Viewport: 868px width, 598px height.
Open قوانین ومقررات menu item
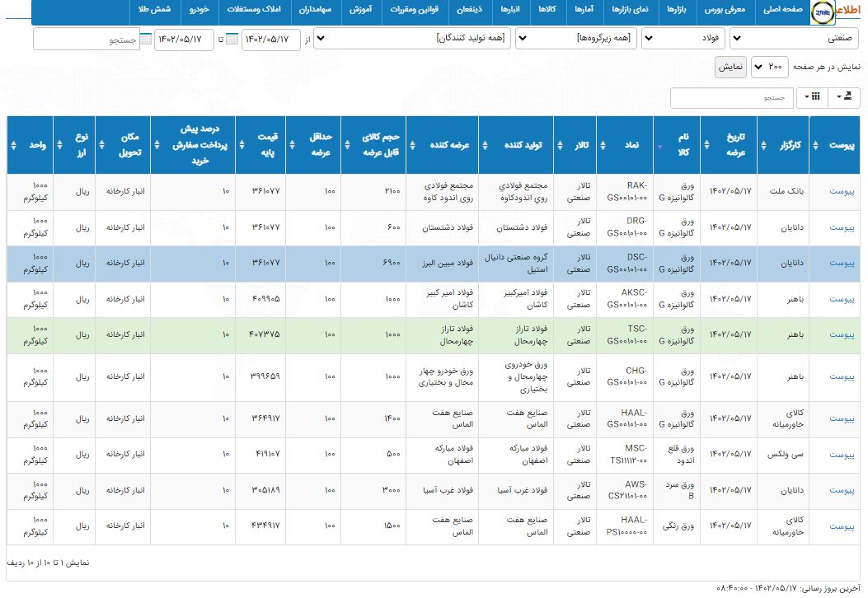pos(414,9)
